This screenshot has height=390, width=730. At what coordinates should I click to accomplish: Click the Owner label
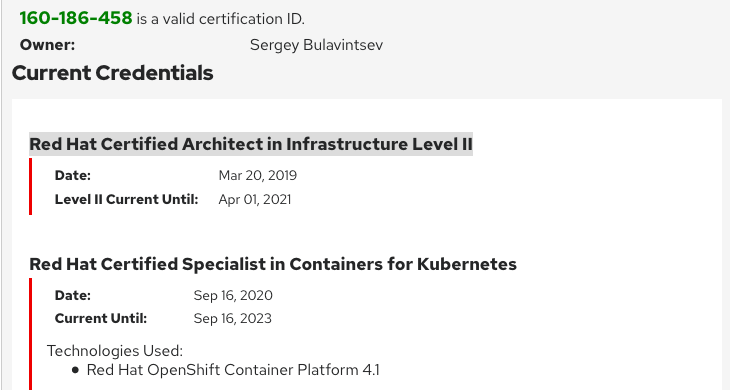(47, 45)
